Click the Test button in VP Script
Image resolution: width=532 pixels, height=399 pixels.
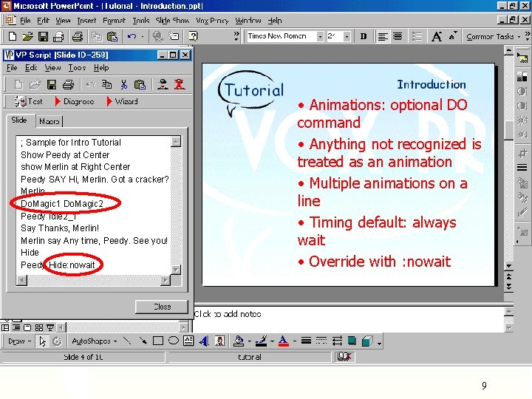click(29, 101)
